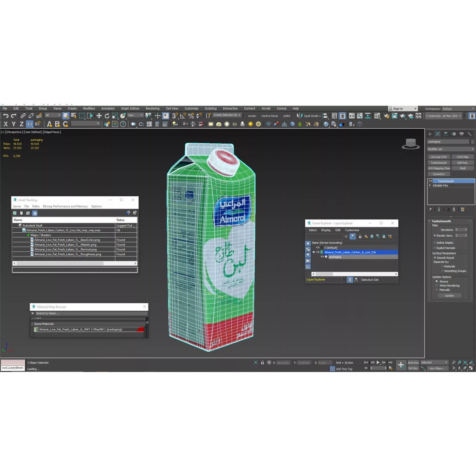Click the Bind to Space Warp icon
This screenshot has width=476, height=476.
(39, 115)
